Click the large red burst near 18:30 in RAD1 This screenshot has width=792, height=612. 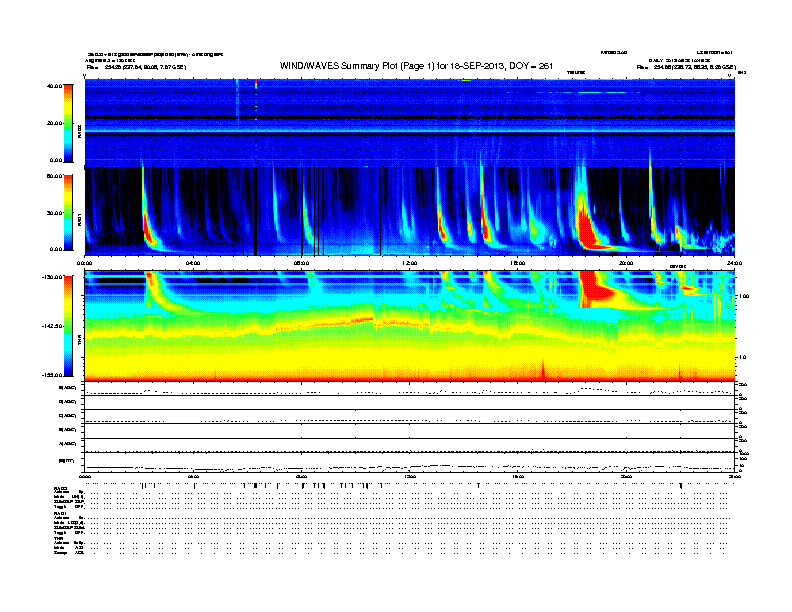586,227
